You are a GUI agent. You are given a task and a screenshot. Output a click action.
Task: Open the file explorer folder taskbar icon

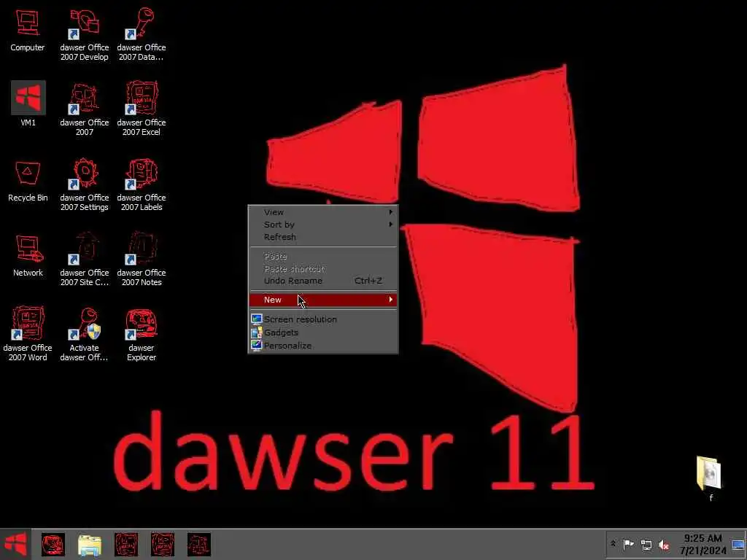click(90, 545)
